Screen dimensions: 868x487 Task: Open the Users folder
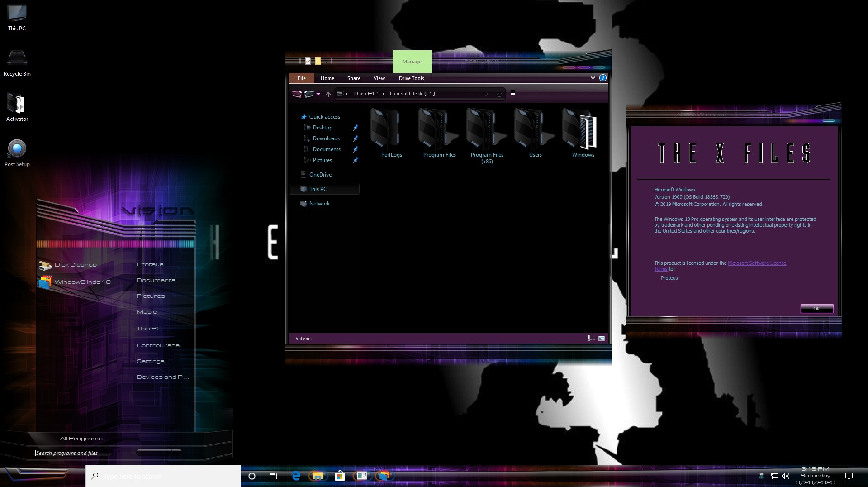click(535, 133)
